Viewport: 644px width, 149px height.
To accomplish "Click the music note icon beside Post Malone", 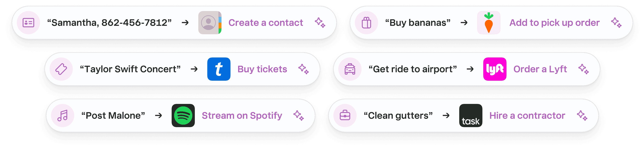I will 62,116.
